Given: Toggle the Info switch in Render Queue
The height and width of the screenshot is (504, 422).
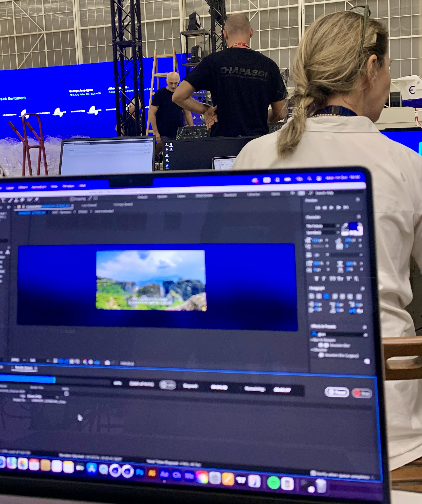Looking at the screenshot, I should [x=167, y=385].
